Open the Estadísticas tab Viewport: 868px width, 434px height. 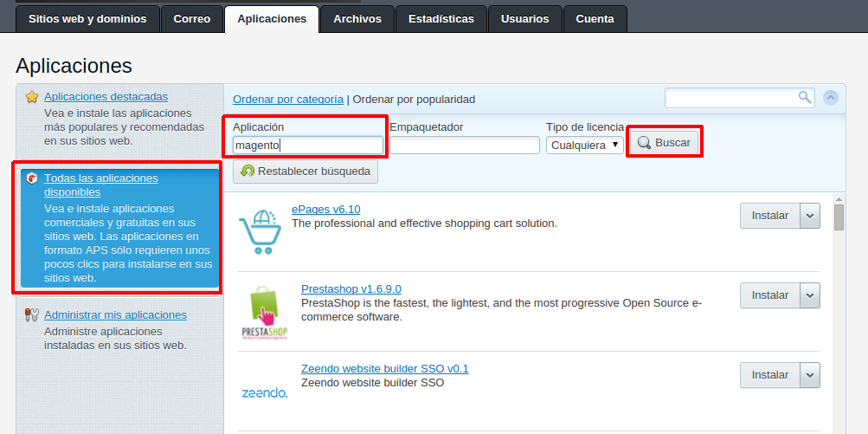(x=441, y=19)
